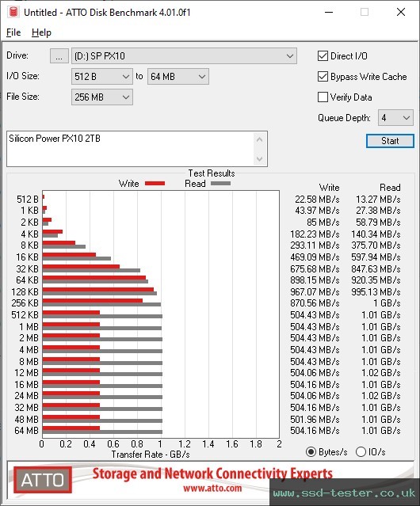Screen dimensions: 420x506
Task: Open the Help menu
Action: coord(41,32)
